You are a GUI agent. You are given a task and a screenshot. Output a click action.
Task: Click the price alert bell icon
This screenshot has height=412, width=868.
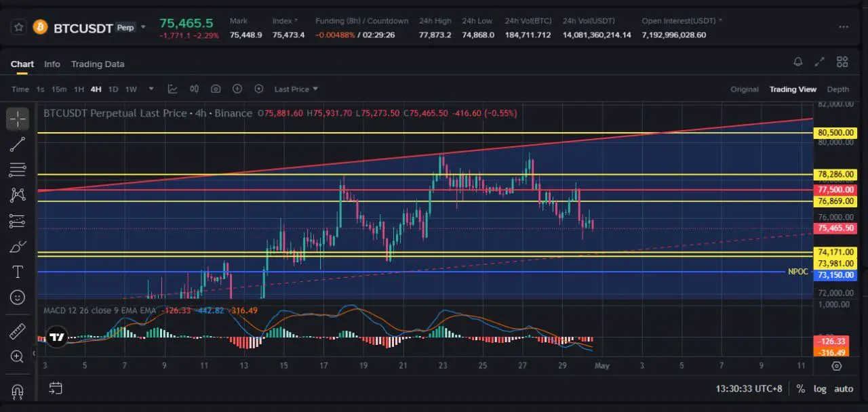click(798, 62)
